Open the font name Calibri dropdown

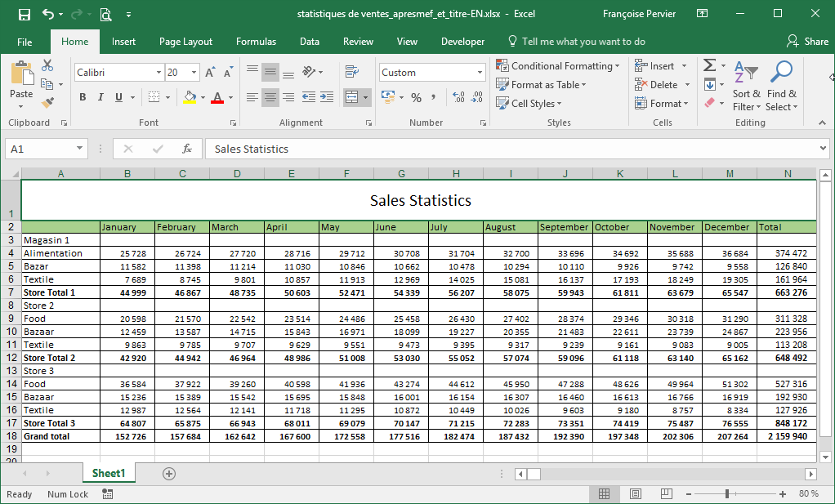point(159,73)
